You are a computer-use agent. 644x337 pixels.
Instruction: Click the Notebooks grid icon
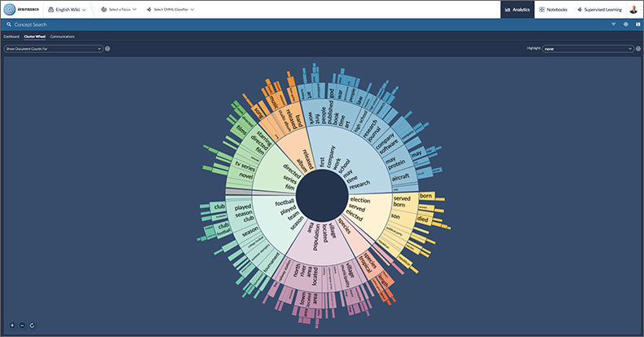pyautogui.click(x=542, y=10)
